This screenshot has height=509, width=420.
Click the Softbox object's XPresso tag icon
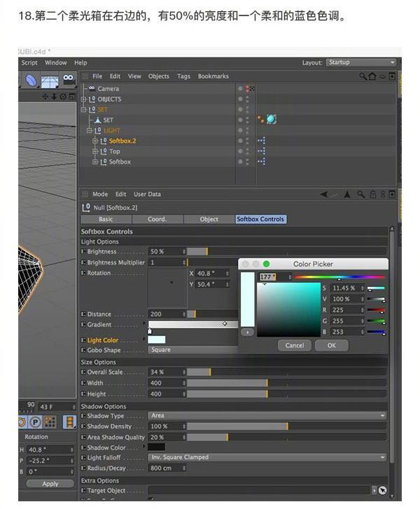261,161
